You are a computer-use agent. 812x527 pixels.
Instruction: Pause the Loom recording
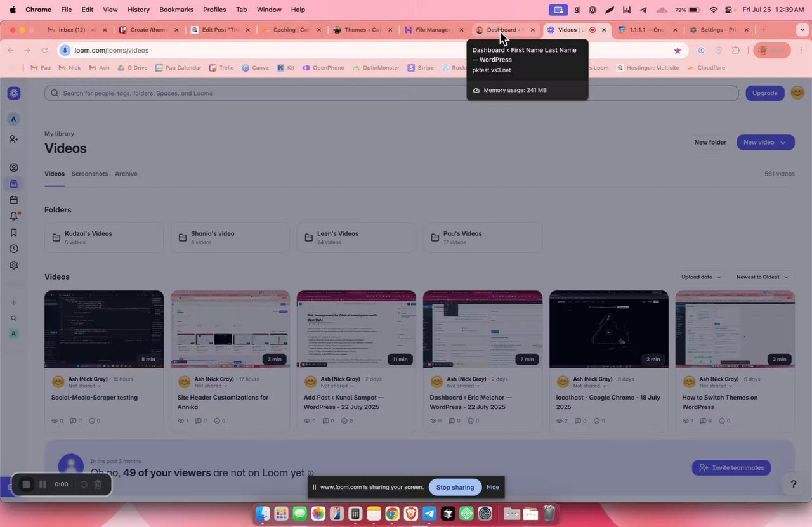click(43, 485)
